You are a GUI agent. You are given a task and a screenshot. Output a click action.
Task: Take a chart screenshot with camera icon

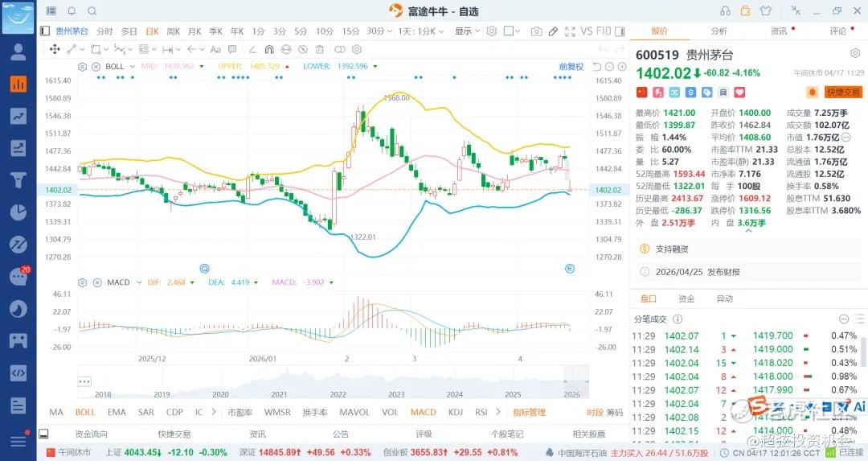[x=536, y=31]
